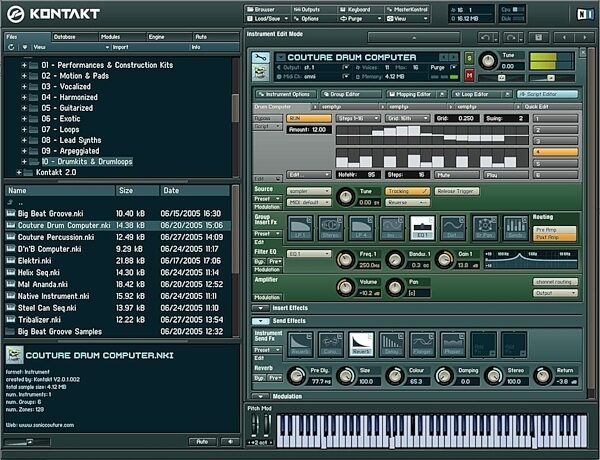Toggle the RUN button in Drum Computer script
Image resolution: width=600 pixels, height=460 pixels.
tap(309, 118)
